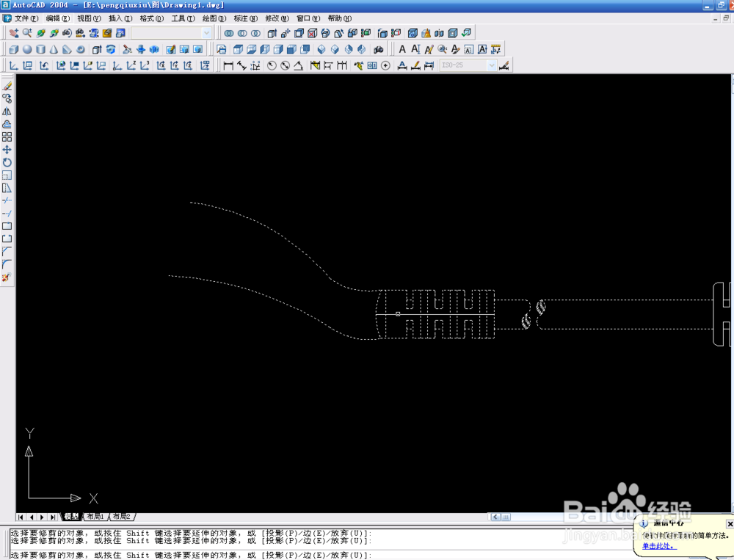Open the 帮助(H) menu
The height and width of the screenshot is (560, 734).
339,18
